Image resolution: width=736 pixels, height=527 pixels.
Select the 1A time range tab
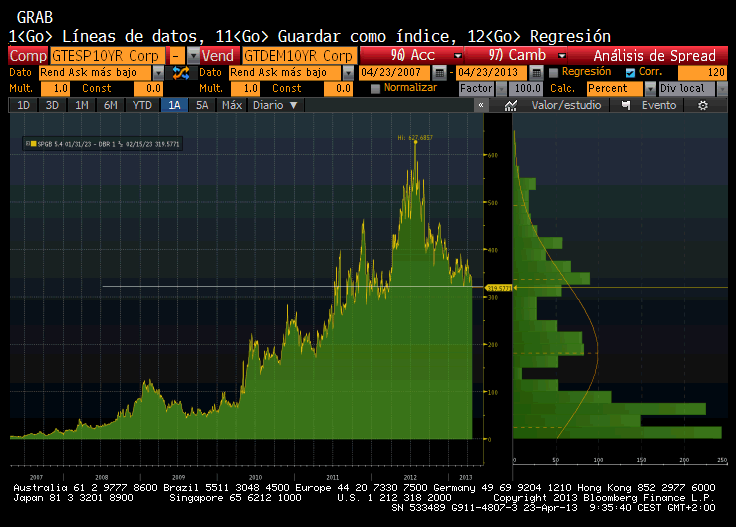click(174, 105)
